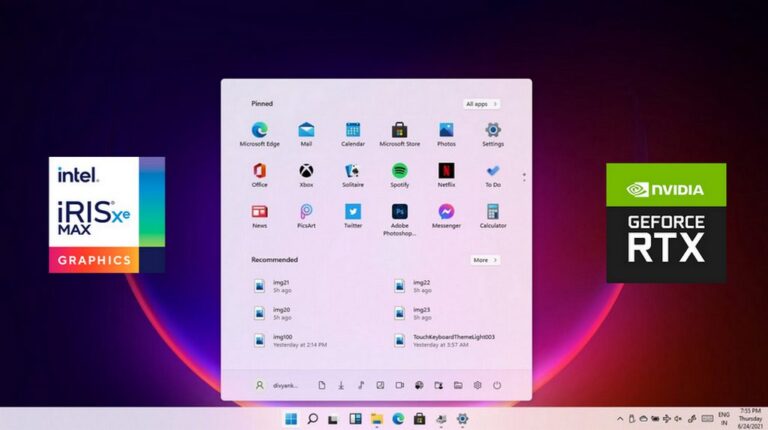Click the Power button in Start menu
This screenshot has height=430, width=768.
click(497, 385)
